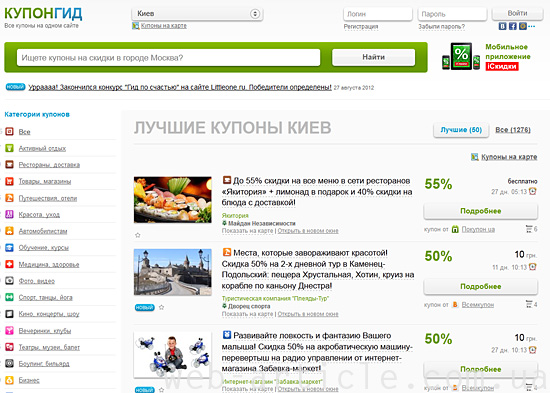Click the coupon search input field
The image size is (550, 393).
click(x=168, y=58)
